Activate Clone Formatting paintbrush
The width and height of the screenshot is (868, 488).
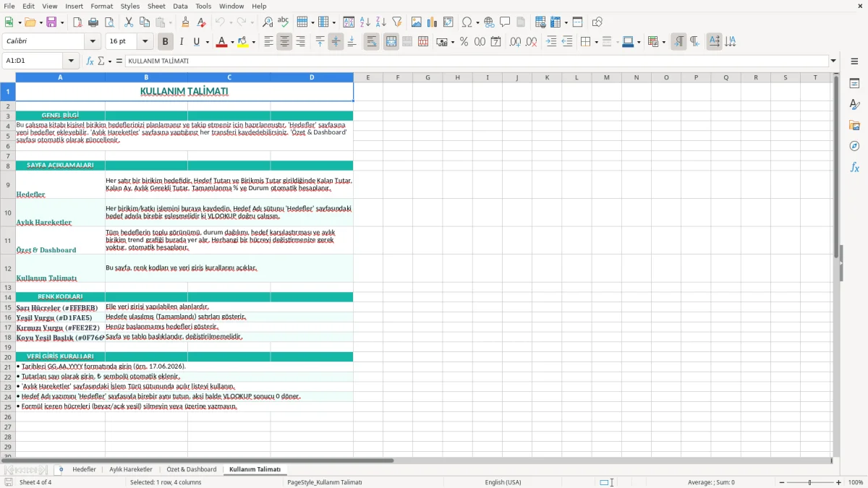(x=185, y=22)
